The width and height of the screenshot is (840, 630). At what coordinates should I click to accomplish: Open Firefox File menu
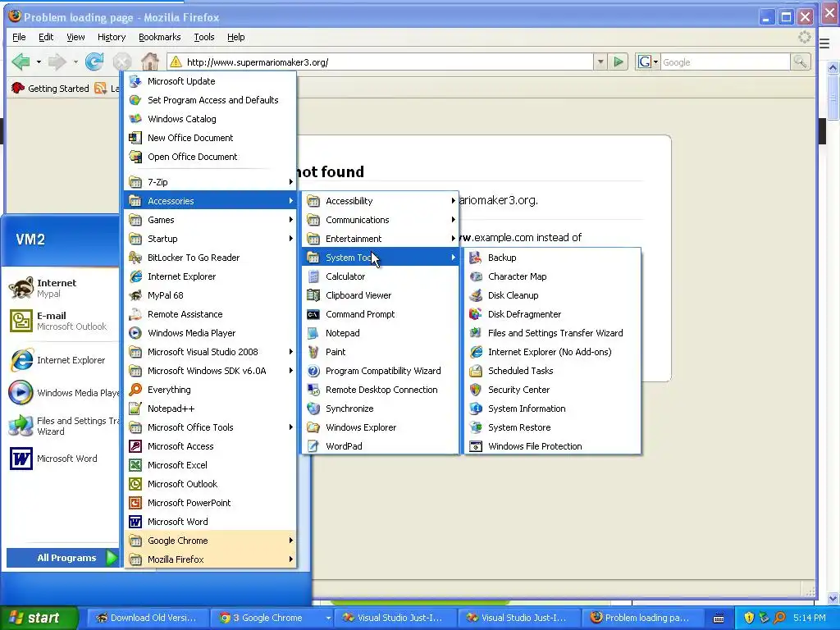pos(19,37)
